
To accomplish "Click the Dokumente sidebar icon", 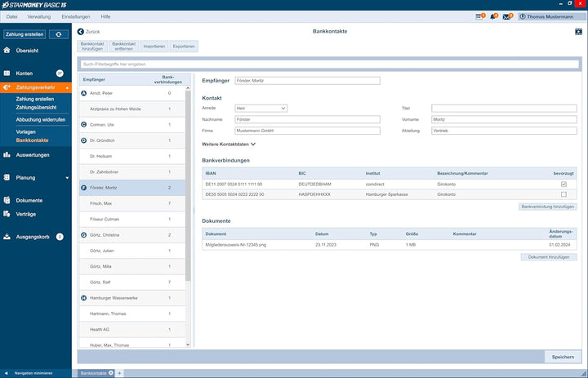I will click(x=7, y=200).
